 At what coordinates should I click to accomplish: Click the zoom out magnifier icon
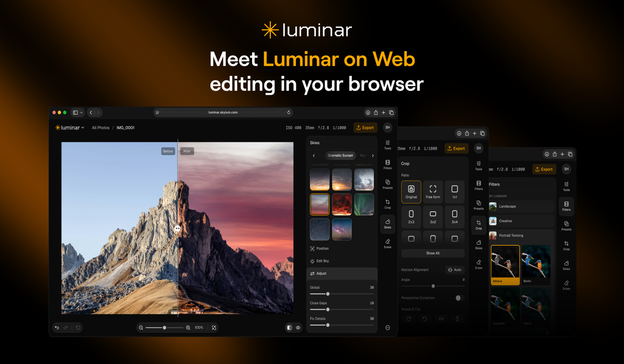141,328
